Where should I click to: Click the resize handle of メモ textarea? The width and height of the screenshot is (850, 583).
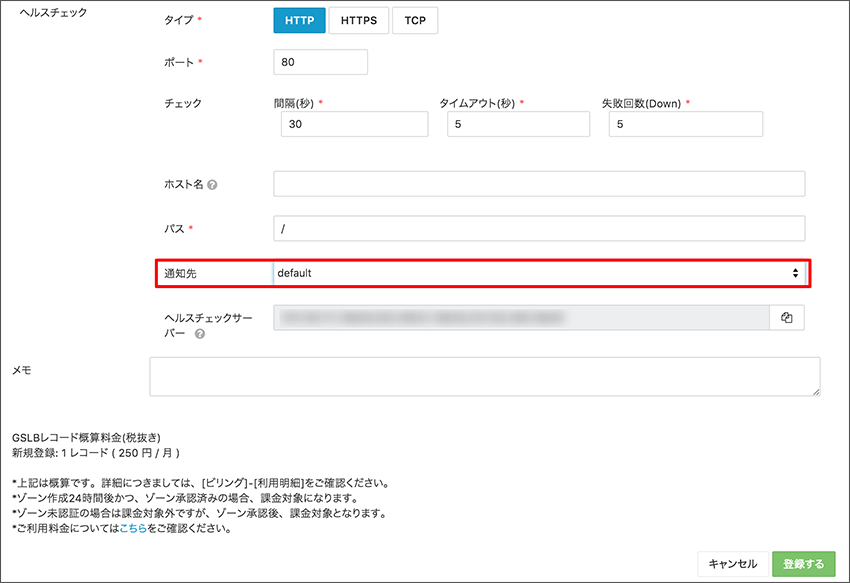(x=816, y=392)
